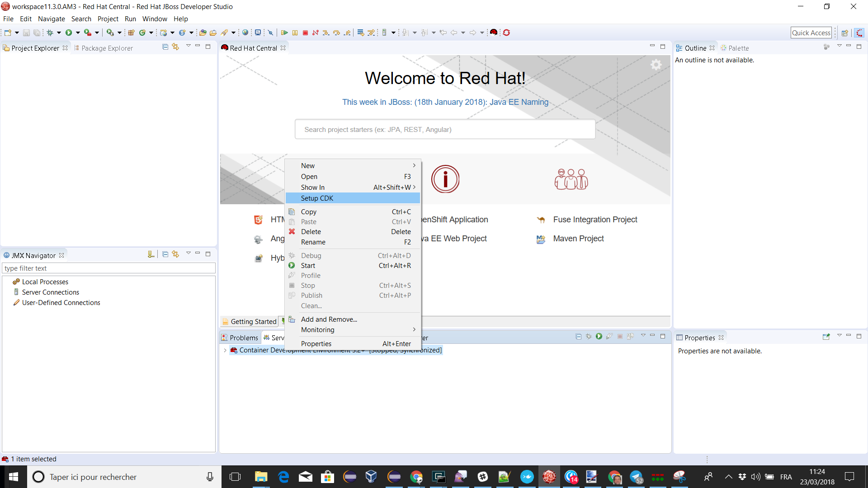Switch to the Package Explorer tab
This screenshot has width=868, height=488.
(x=107, y=48)
